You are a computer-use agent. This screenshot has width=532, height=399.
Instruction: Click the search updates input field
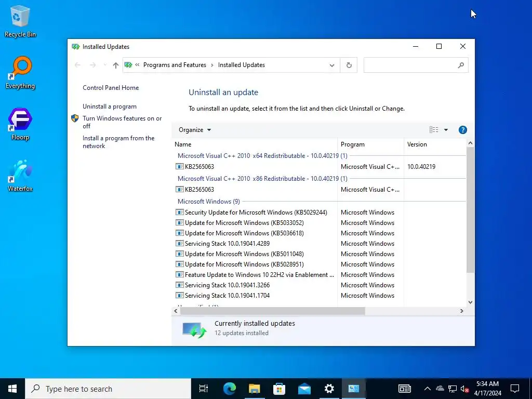(410, 65)
